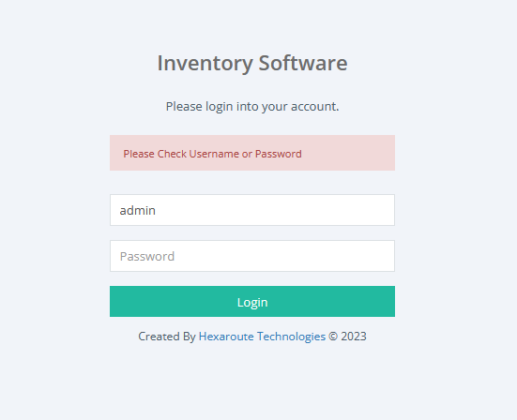
Task: Click the 'Login' label on the green button
Action: pos(252,303)
